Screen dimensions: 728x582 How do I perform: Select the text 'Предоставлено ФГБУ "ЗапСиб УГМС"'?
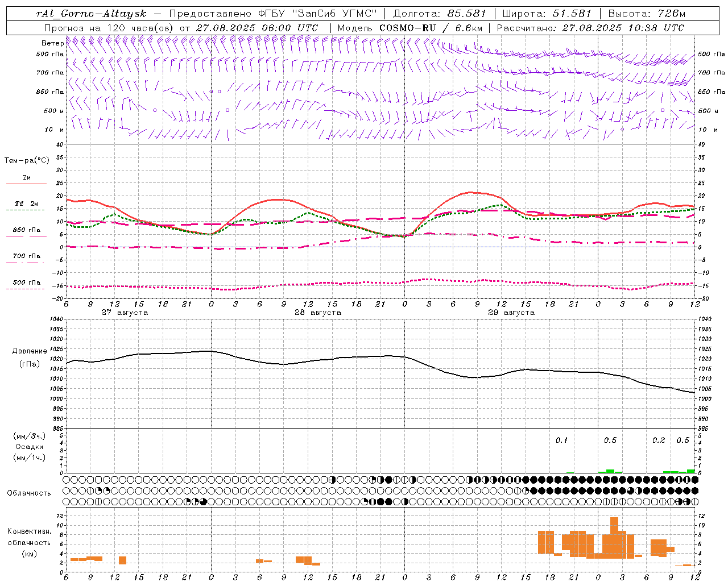(x=273, y=14)
